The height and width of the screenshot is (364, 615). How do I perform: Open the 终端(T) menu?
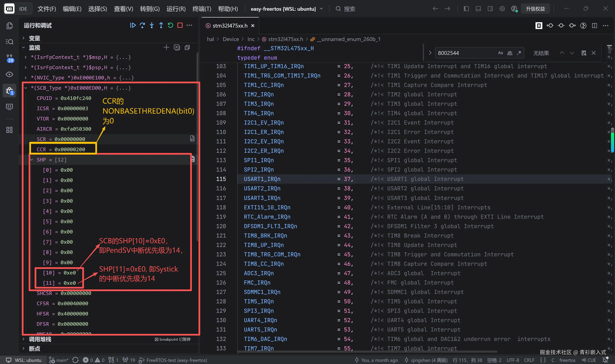[202, 9]
